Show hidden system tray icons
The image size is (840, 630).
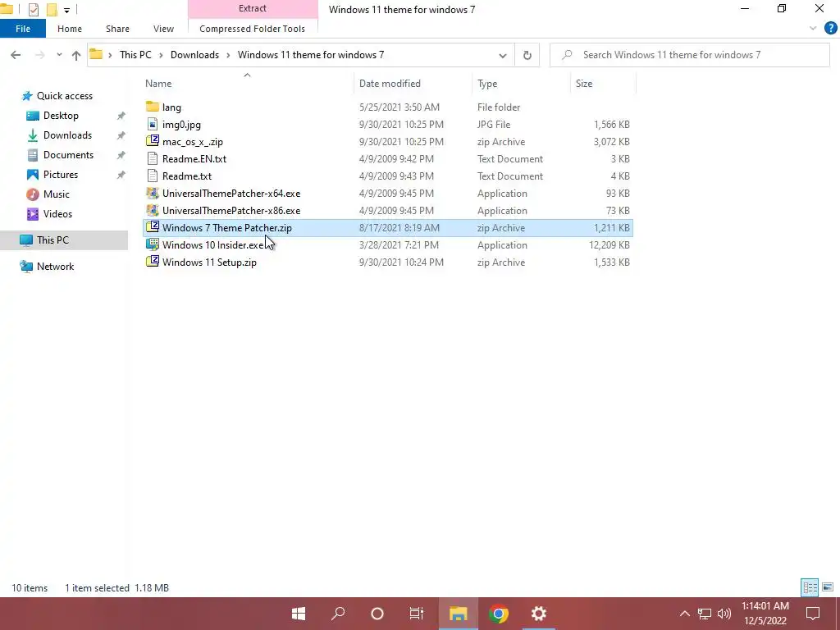click(x=685, y=614)
